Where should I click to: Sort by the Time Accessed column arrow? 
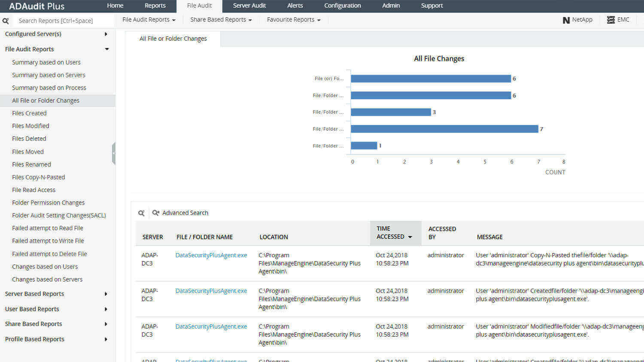[x=410, y=237]
